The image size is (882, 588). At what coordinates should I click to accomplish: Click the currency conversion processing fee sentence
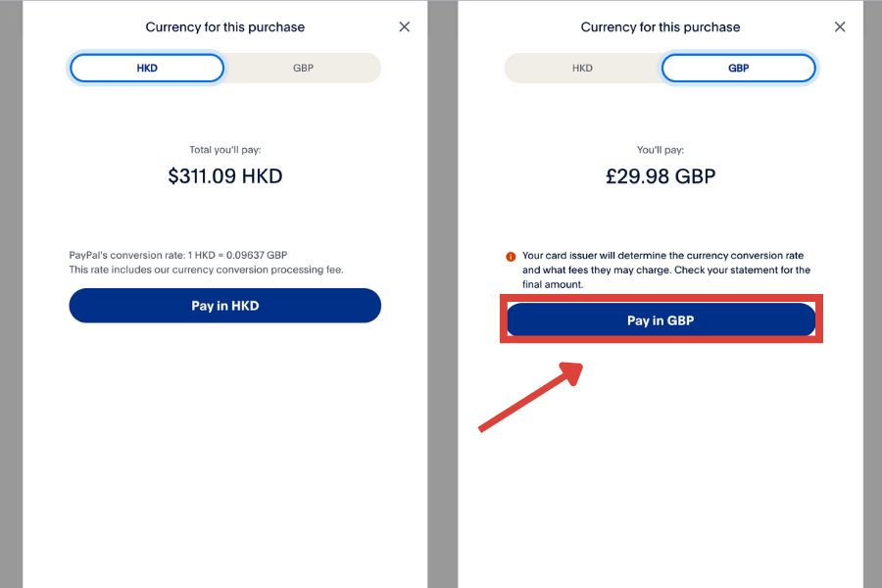coord(206,269)
